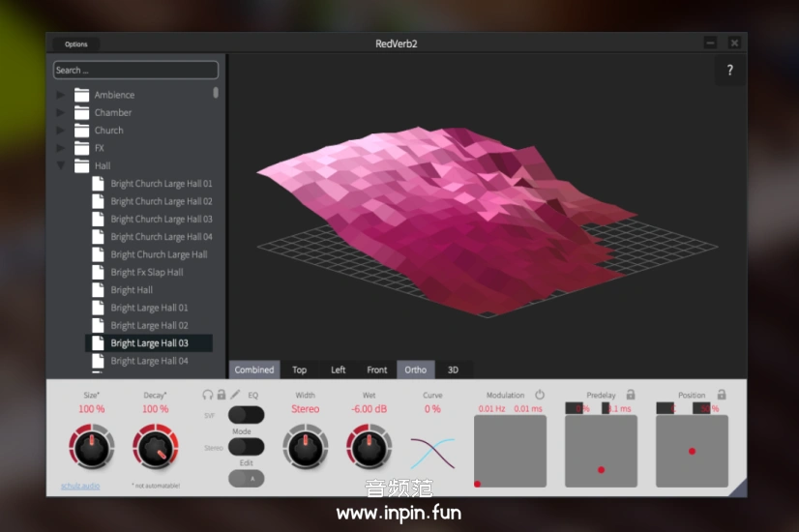Expand the Church folder arrow
The image size is (799, 532).
(61, 131)
